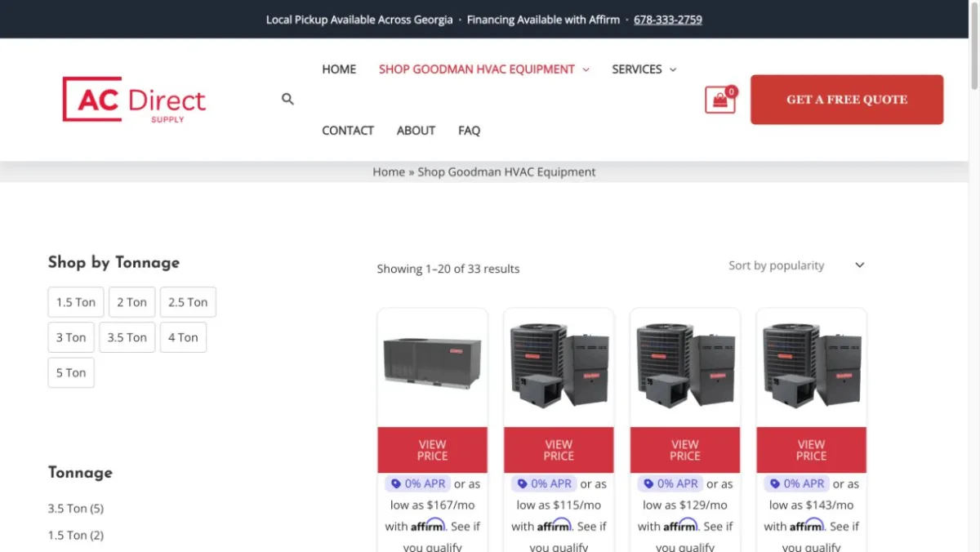Screen dimensions: 980x552
Task: Go to Home menu item
Action: 339,69
